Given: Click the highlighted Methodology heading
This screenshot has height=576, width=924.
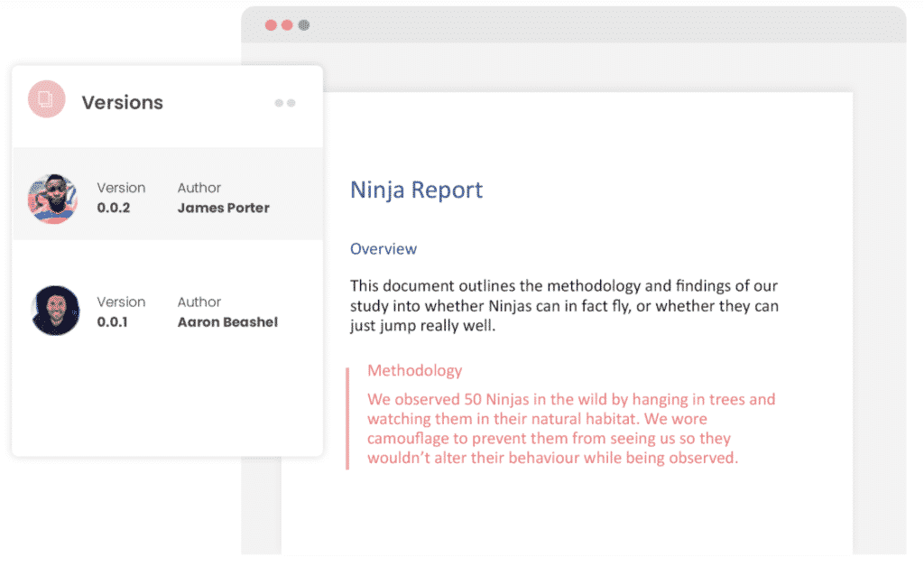Looking at the screenshot, I should 414,370.
